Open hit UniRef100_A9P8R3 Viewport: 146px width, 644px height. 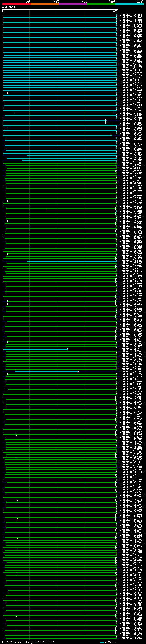[x=131, y=20]
